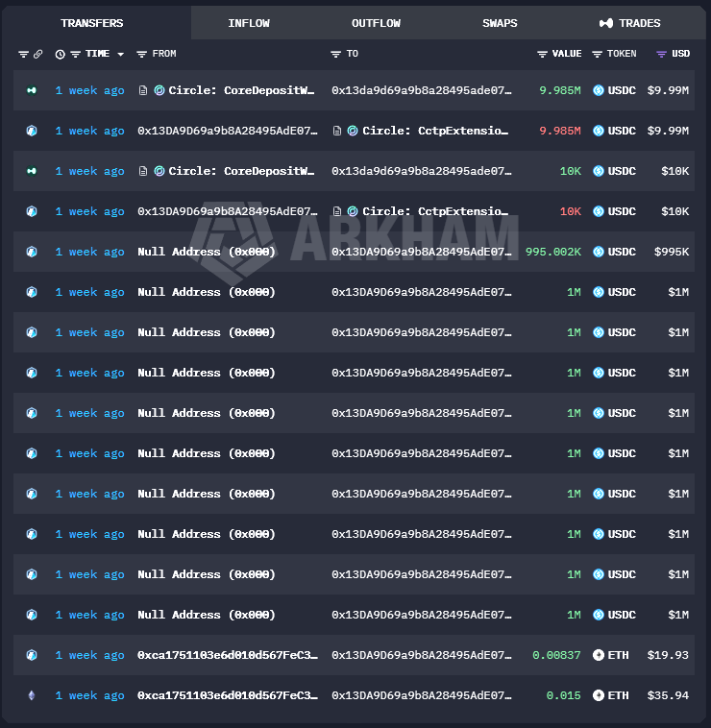Click the chain link icon in header

(x=38, y=55)
